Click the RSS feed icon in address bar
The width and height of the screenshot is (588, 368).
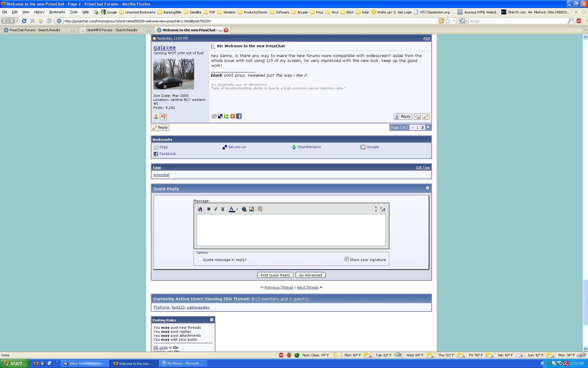point(441,21)
